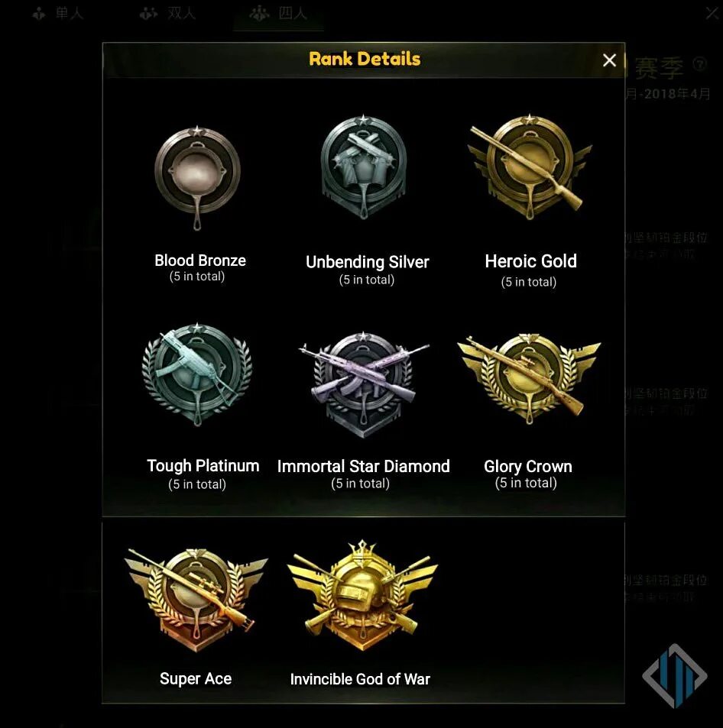The width and height of the screenshot is (723, 728).
Task: Select the Glory Crown rank badge
Action: pyautogui.click(x=529, y=379)
